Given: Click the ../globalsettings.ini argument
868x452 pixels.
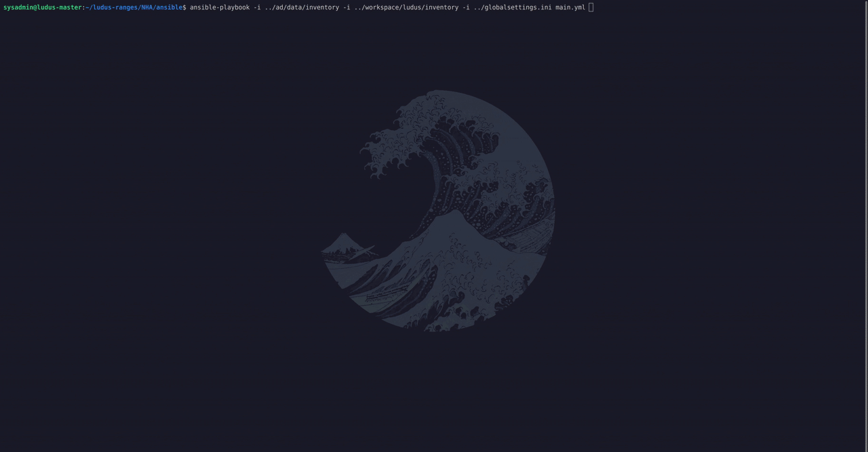Looking at the screenshot, I should (x=513, y=7).
